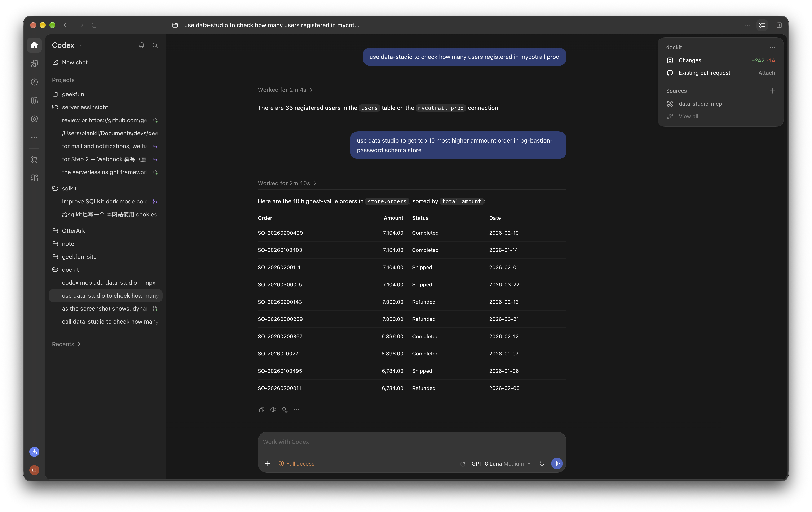The width and height of the screenshot is (812, 512).
Task: Start voice mode with the waveform button
Action: [557, 463]
